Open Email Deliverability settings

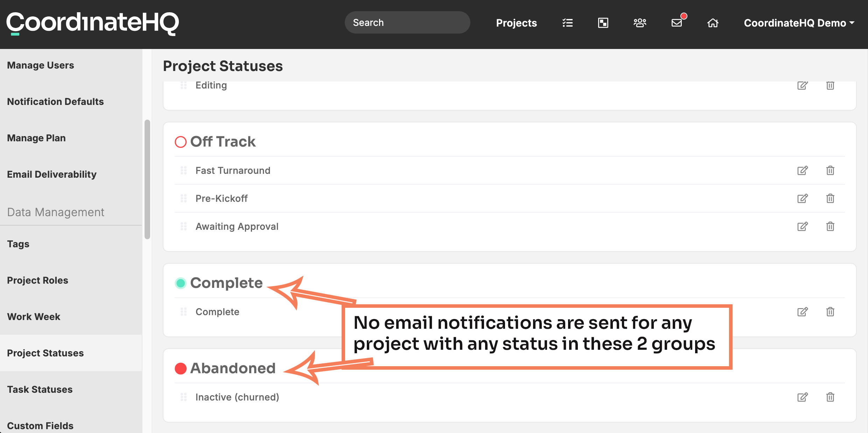click(x=52, y=174)
